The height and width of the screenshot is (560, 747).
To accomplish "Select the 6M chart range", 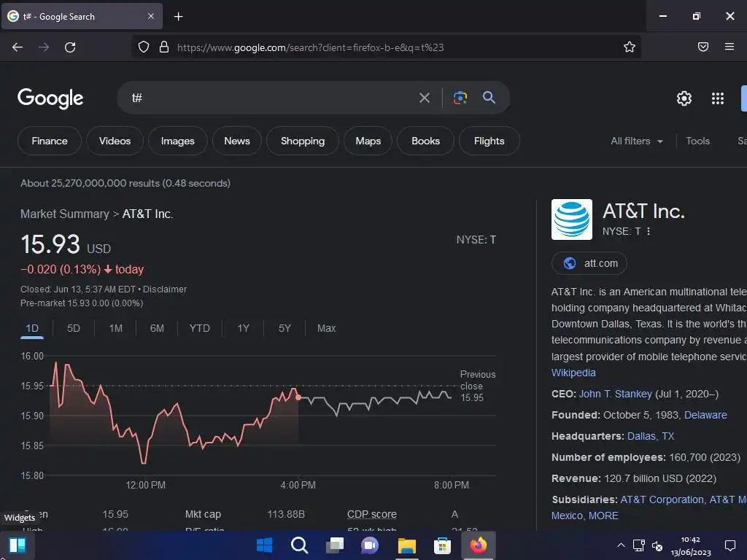I will tap(157, 328).
